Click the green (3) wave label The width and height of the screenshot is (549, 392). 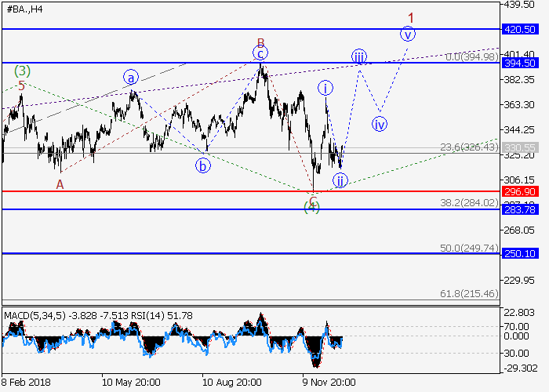point(21,71)
